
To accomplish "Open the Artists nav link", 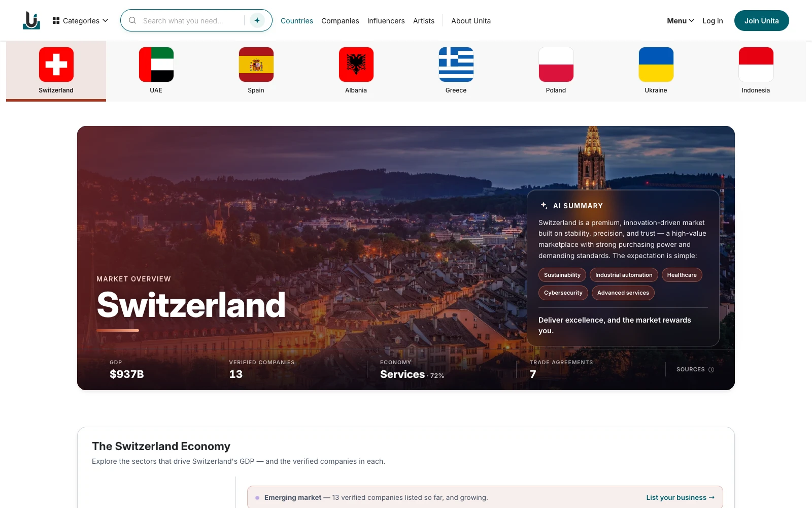I will pyautogui.click(x=424, y=21).
